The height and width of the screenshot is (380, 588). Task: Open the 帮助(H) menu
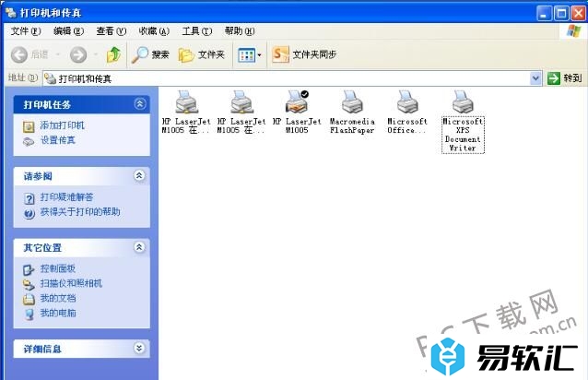coord(240,31)
